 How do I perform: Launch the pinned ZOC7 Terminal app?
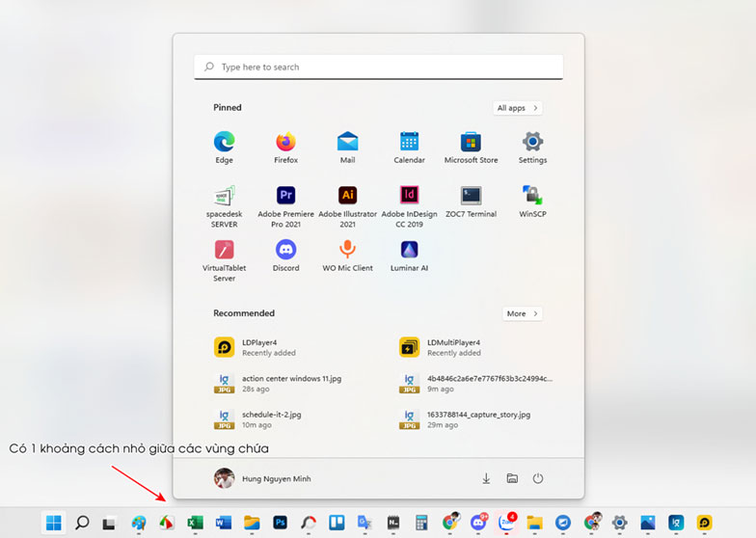click(x=471, y=202)
